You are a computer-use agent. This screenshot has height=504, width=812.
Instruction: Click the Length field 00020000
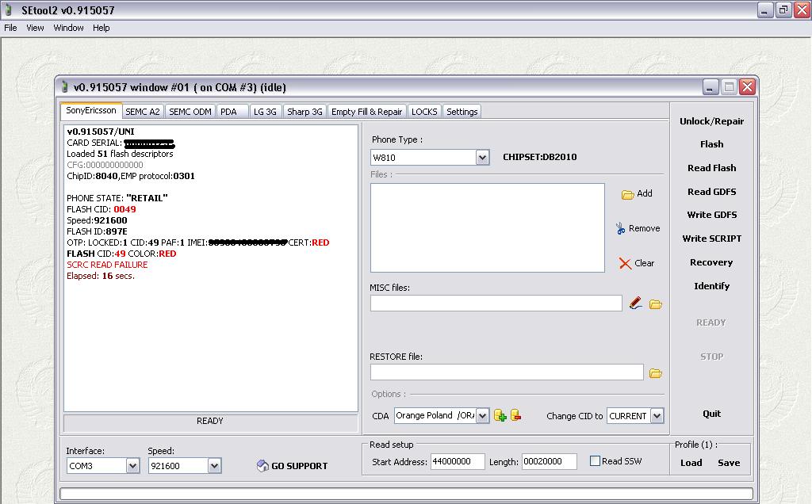coord(549,461)
